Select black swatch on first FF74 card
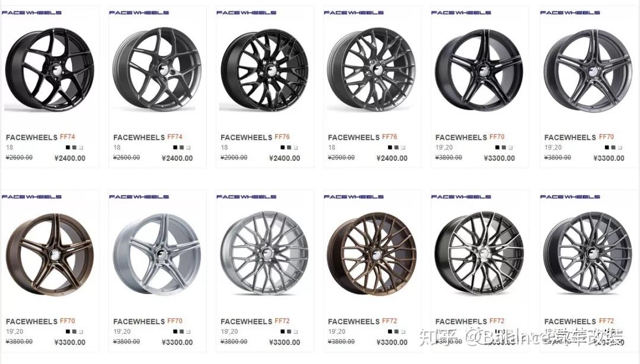The height and width of the screenshot is (364, 640). tap(68, 147)
